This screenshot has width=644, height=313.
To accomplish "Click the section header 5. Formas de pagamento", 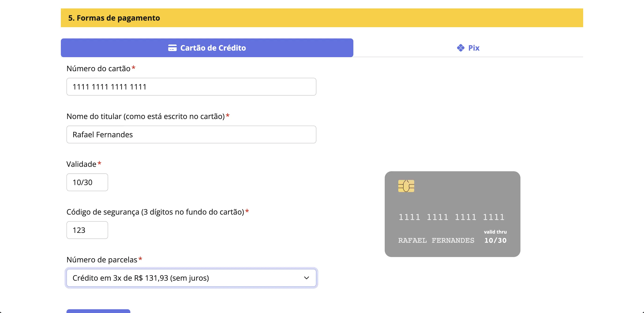I will click(x=114, y=18).
